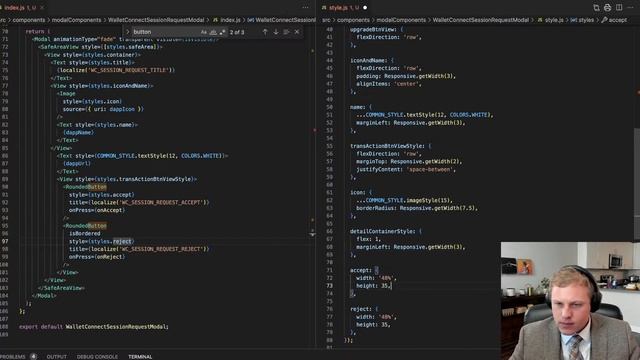Go to previous match in find widget
640x360 pixels.
point(265,32)
